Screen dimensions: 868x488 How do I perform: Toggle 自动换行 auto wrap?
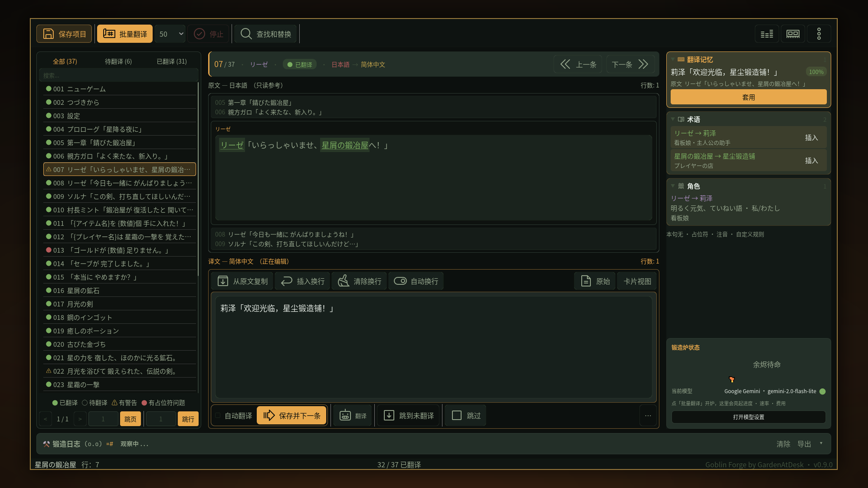click(416, 281)
